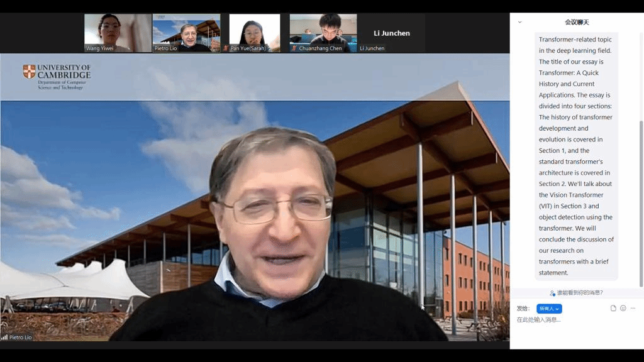Select Wang Yiwei's video thumbnail
Viewport: 644px width, 362px height.
(118, 31)
